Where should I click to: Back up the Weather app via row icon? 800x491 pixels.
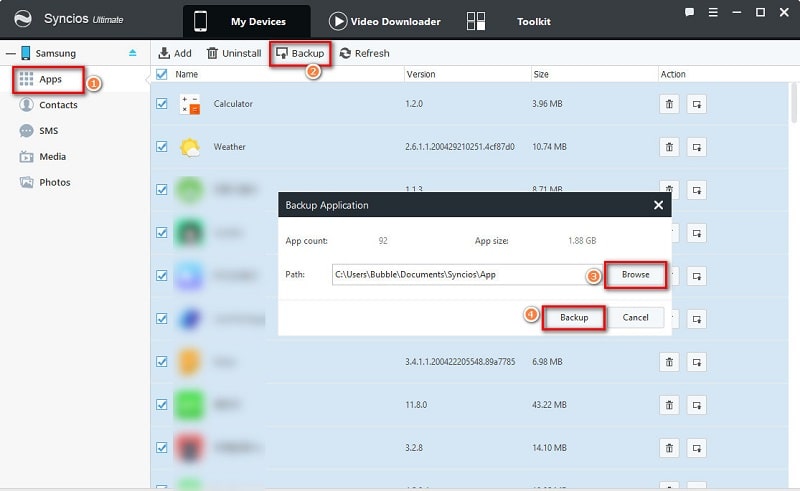click(x=696, y=147)
